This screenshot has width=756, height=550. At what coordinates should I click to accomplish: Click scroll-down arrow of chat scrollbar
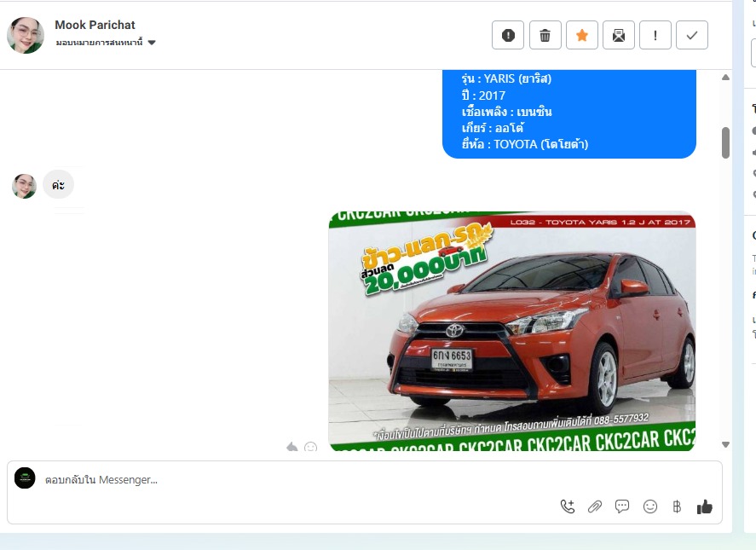coord(725,444)
